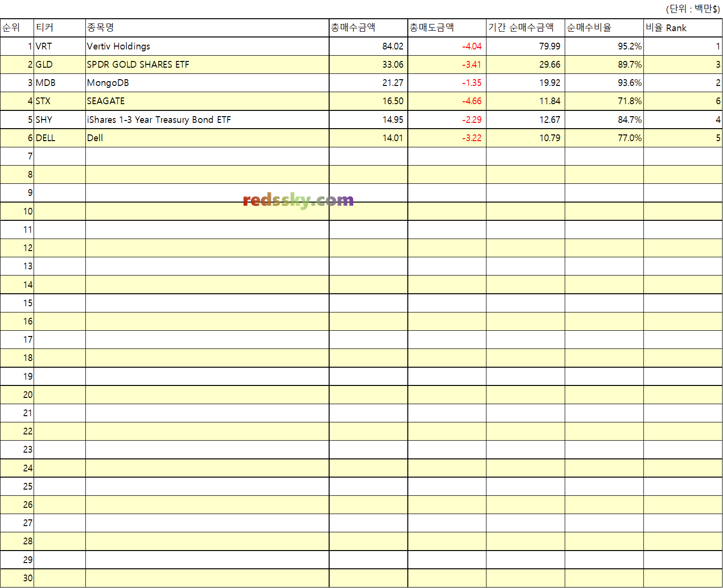
Task: Select rank number 20 cell
Action: click(17, 395)
